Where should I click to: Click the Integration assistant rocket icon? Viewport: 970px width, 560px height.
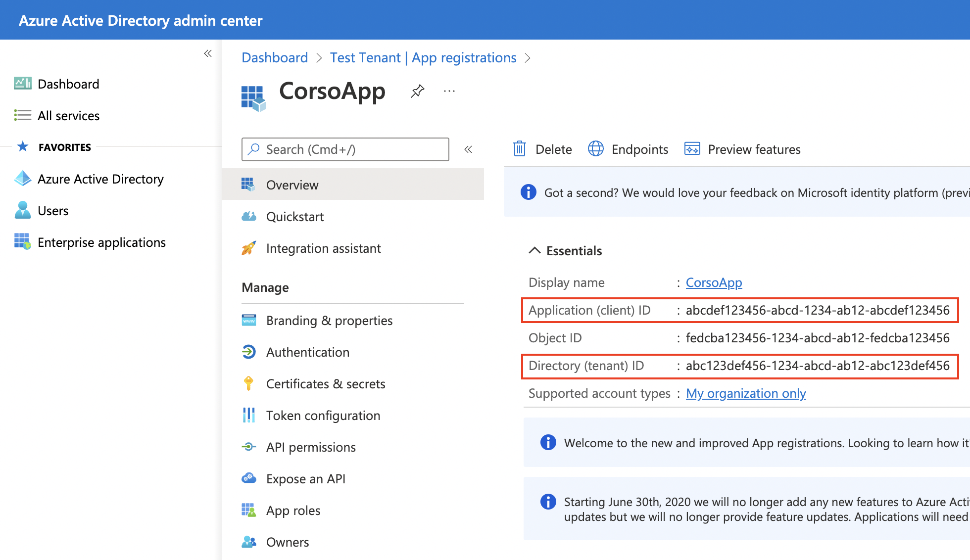tap(248, 248)
